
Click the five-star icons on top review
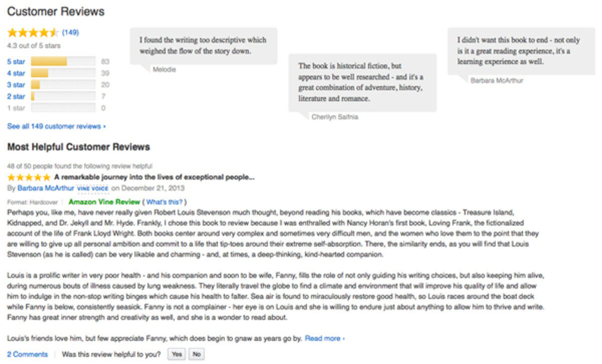point(29,177)
